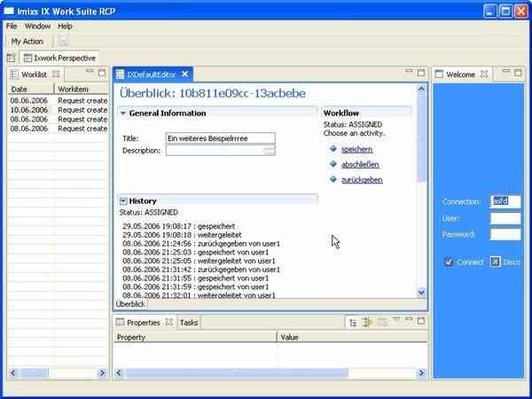Screen dimensions: 532x399
Task: Select the IXDefaultEditor tab
Action: 152,74
